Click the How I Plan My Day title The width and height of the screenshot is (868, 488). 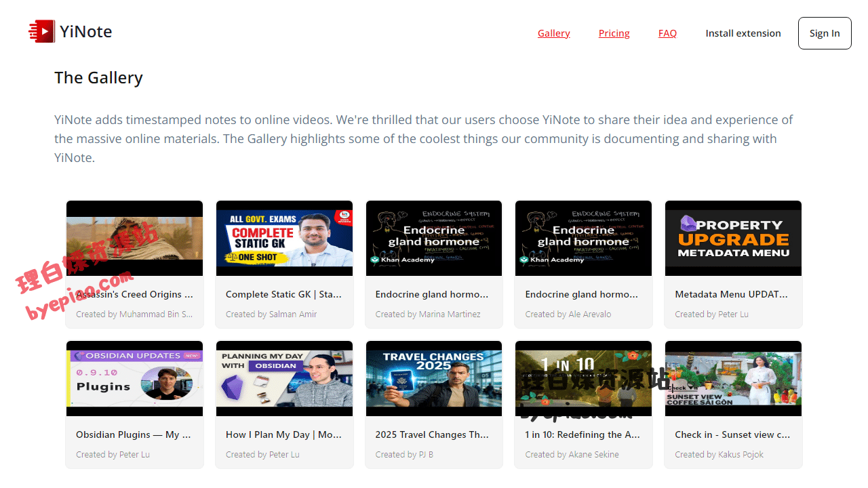pyautogui.click(x=283, y=434)
